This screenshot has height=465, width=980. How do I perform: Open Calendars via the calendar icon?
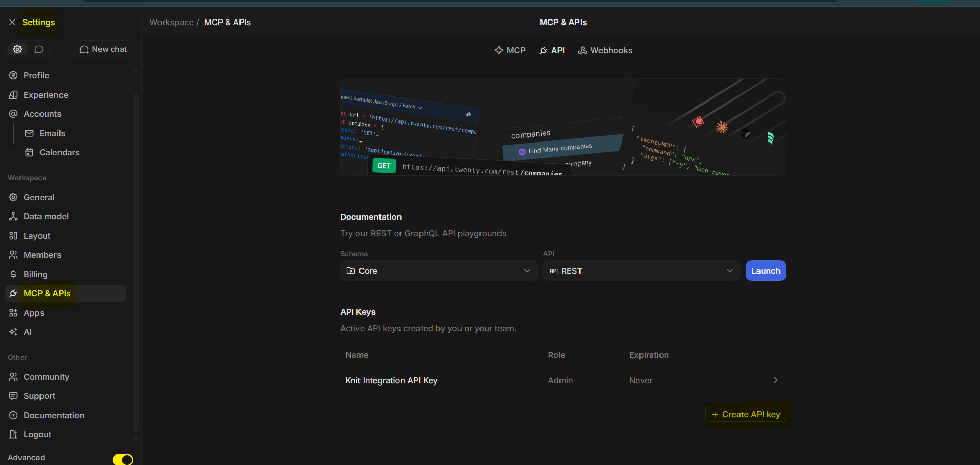point(29,152)
